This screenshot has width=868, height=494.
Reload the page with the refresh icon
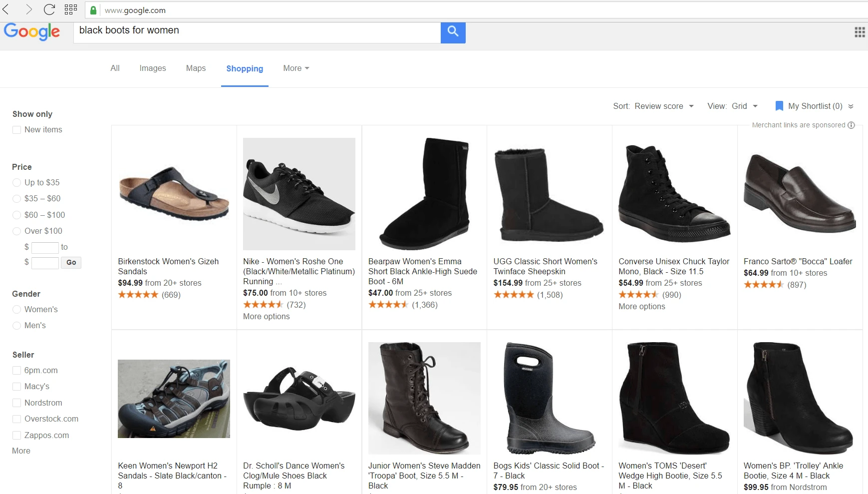(48, 9)
